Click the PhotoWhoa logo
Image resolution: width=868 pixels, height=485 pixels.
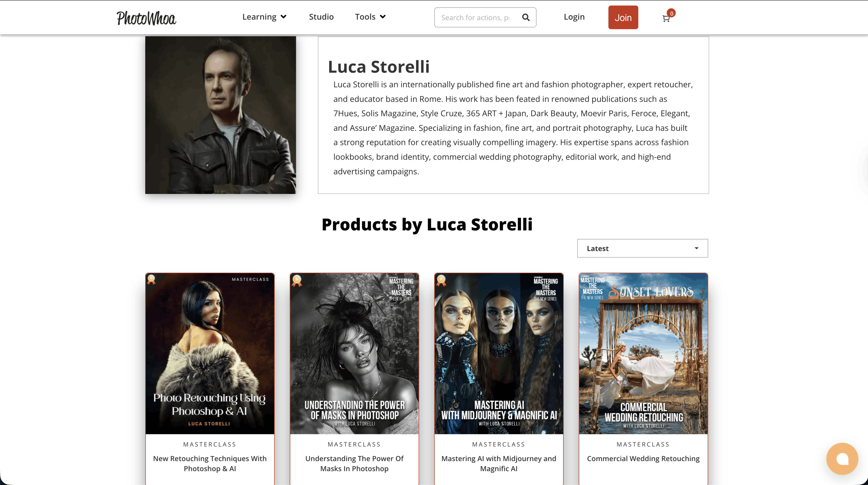(x=146, y=18)
